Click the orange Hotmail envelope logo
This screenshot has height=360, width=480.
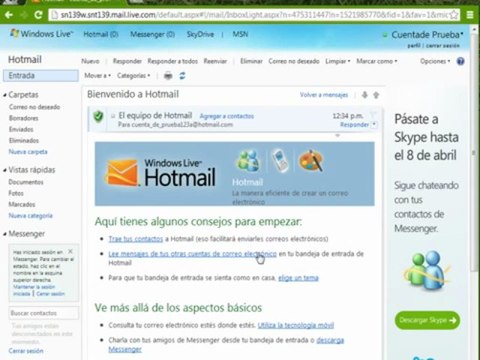122,172
